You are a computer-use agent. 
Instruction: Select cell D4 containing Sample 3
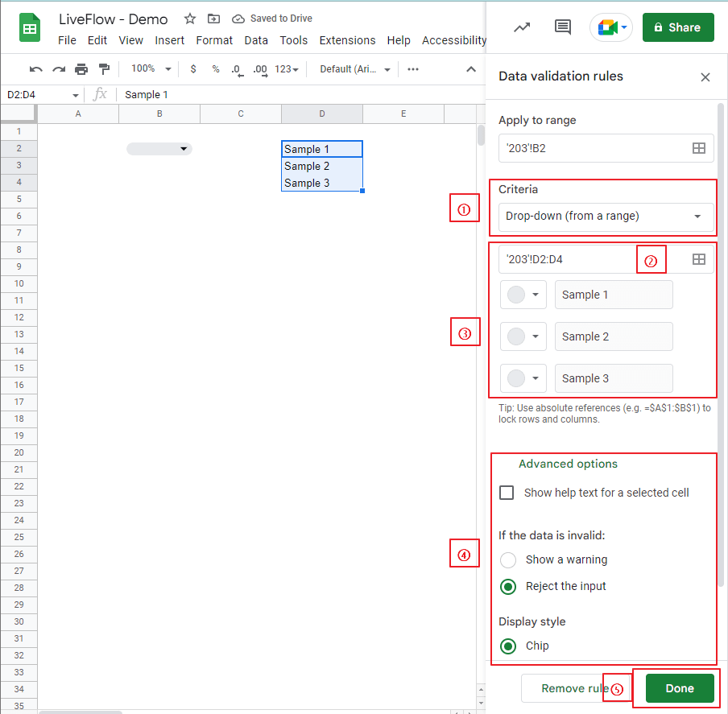click(322, 183)
